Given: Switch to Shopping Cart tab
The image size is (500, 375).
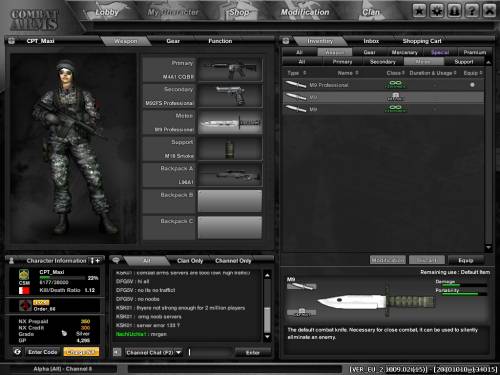Looking at the screenshot, I should pyautogui.click(x=422, y=41).
